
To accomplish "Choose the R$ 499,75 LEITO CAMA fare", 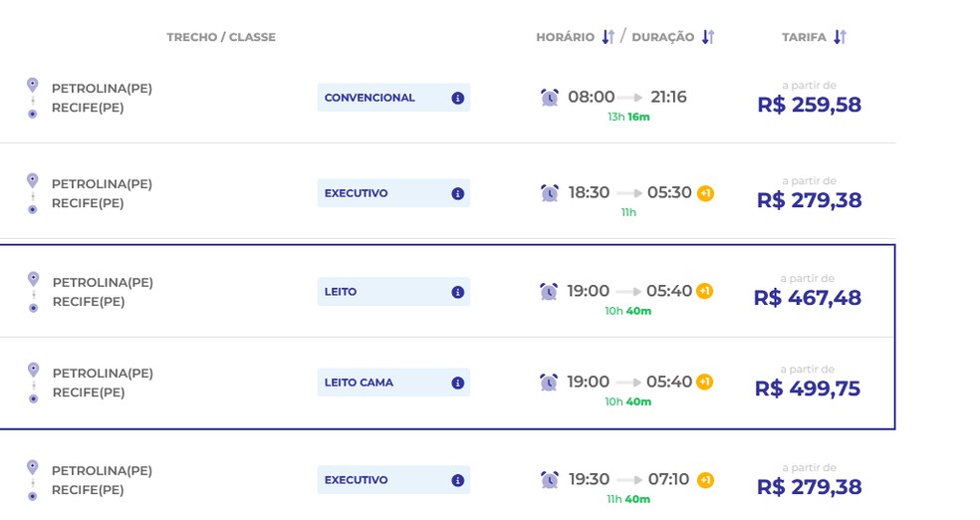I will (x=808, y=389).
